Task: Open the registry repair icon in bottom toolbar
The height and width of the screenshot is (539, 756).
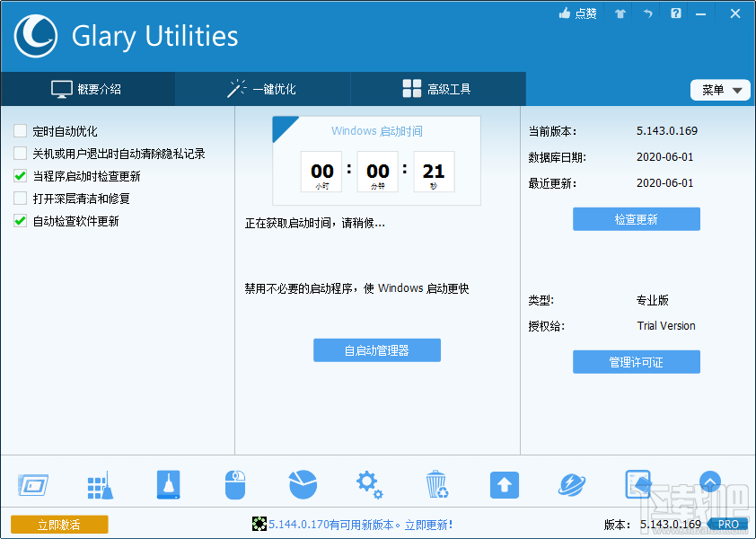Action: click(x=638, y=484)
